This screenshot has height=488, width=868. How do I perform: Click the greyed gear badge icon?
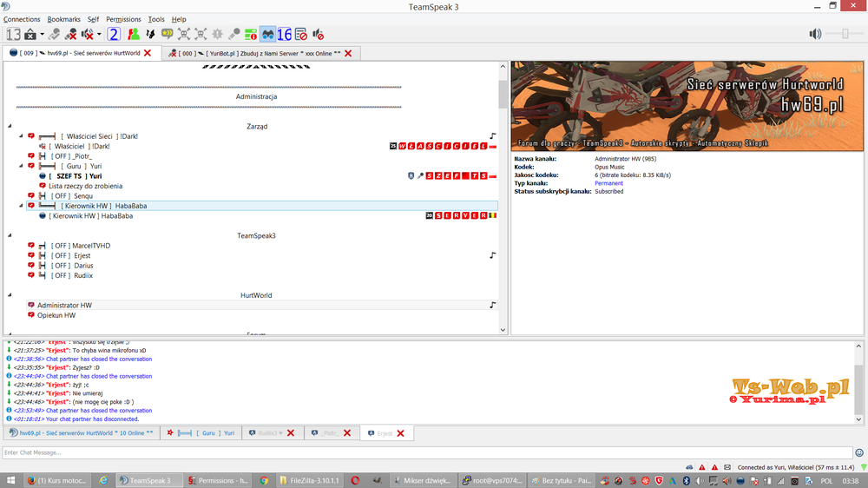[218, 35]
